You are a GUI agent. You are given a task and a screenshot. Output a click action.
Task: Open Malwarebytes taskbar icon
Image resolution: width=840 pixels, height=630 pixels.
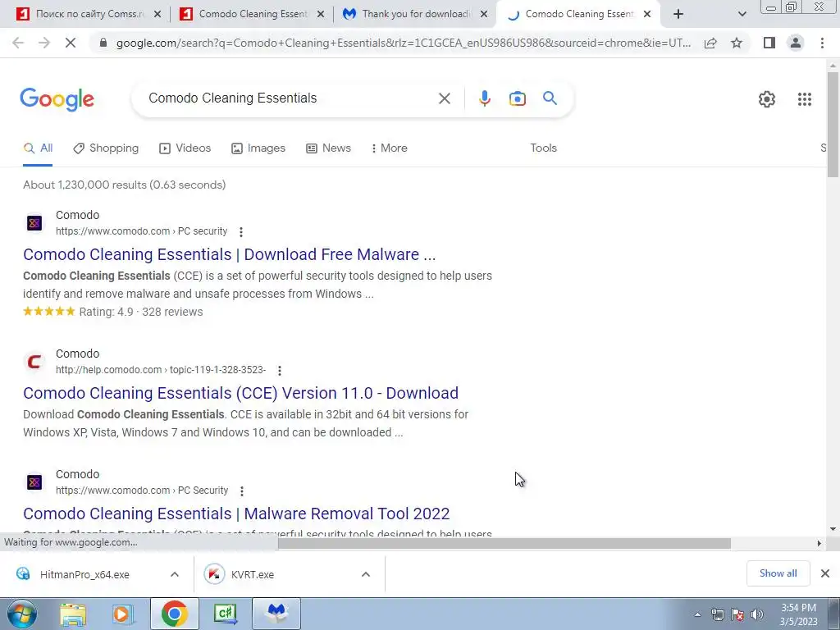tap(276, 614)
